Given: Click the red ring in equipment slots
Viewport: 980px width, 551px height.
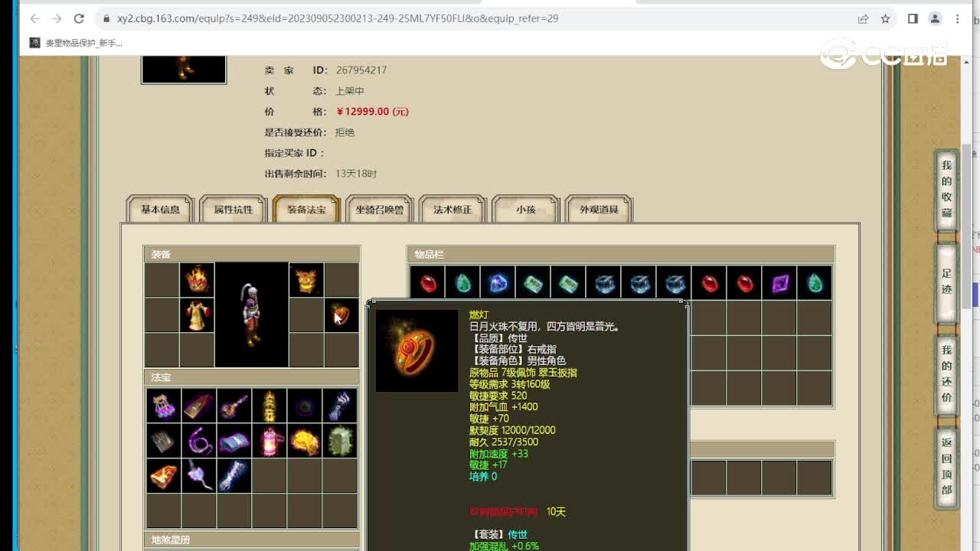Looking at the screenshot, I should 341,315.
